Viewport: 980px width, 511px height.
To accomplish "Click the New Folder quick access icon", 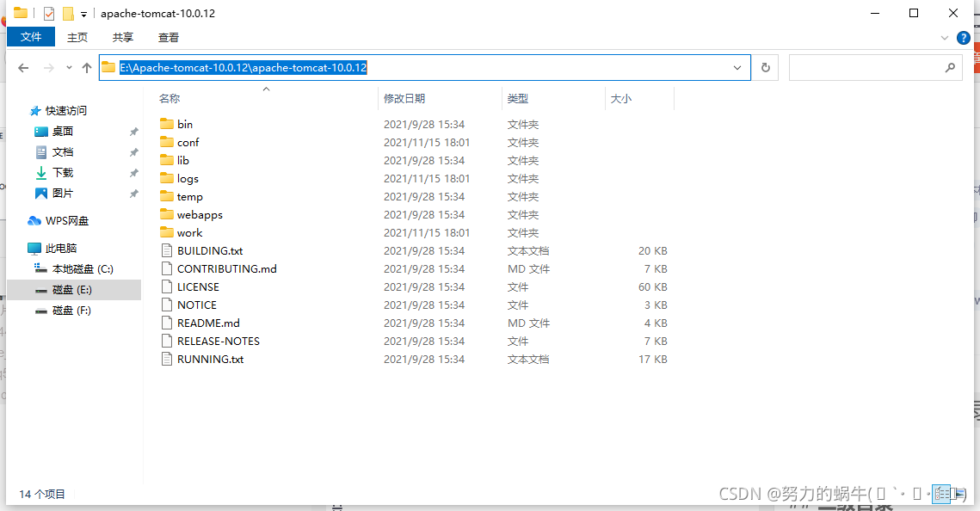I will click(68, 13).
